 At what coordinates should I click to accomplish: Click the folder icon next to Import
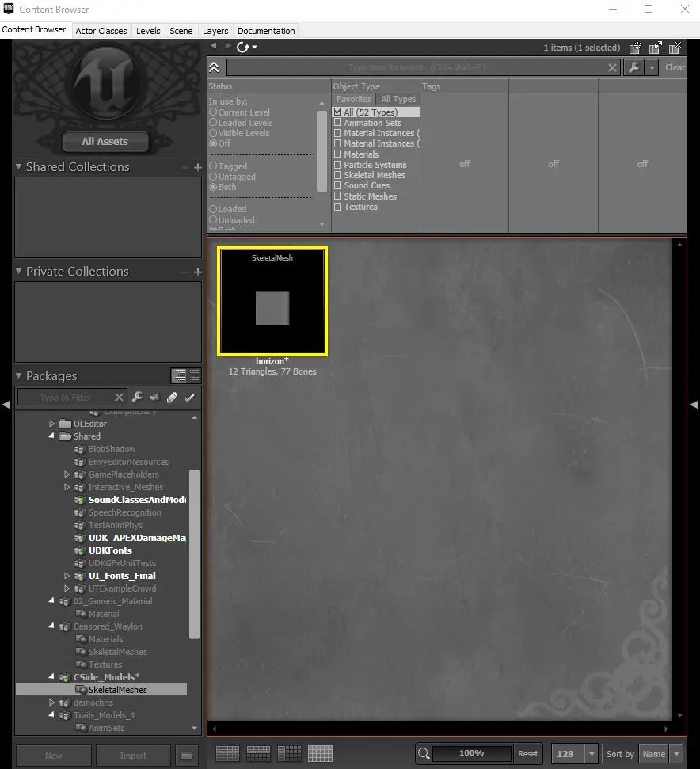coord(187,756)
